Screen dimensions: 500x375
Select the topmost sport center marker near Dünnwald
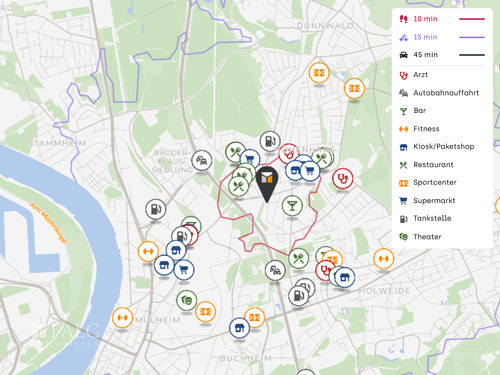click(x=319, y=72)
